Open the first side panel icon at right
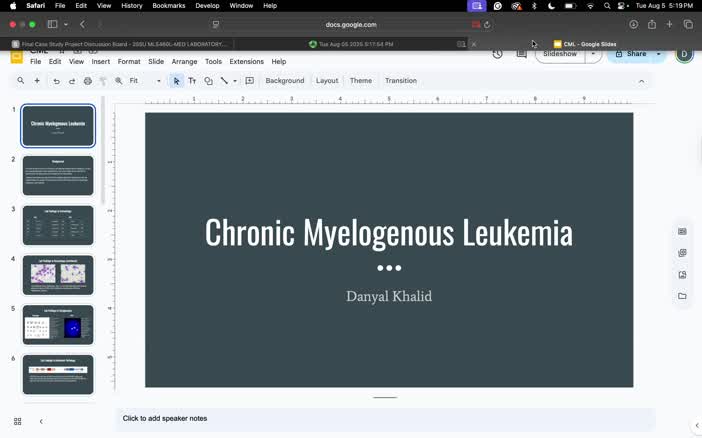 682,232
